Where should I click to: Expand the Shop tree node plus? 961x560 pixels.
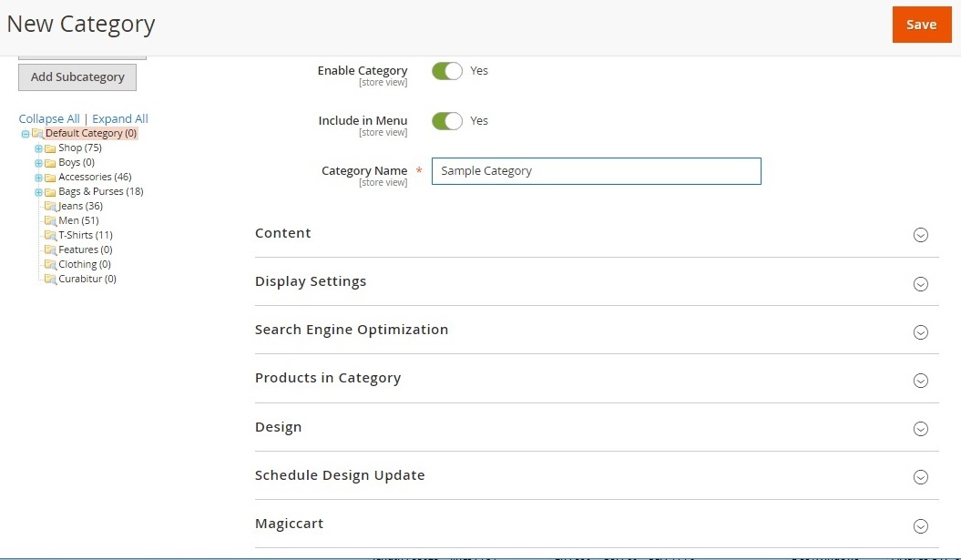[38, 148]
